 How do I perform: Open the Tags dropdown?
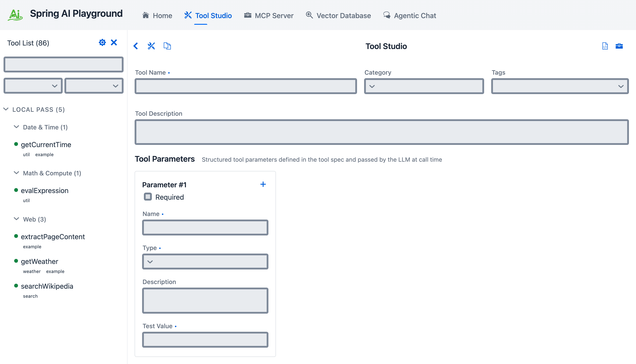click(560, 86)
